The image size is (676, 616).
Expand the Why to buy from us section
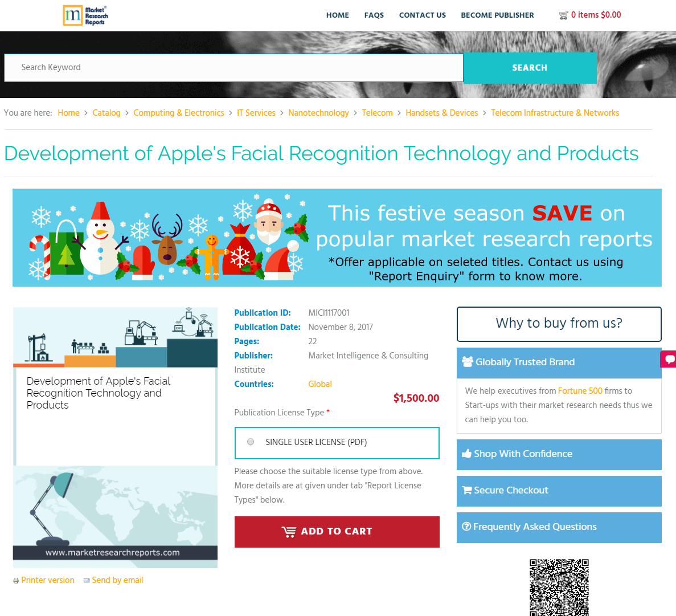pos(559,323)
